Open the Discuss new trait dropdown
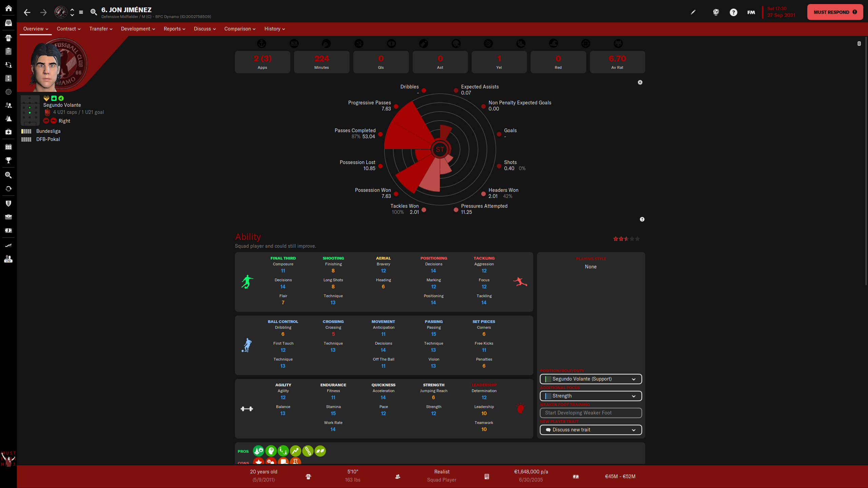This screenshot has width=868, height=488. tap(591, 430)
